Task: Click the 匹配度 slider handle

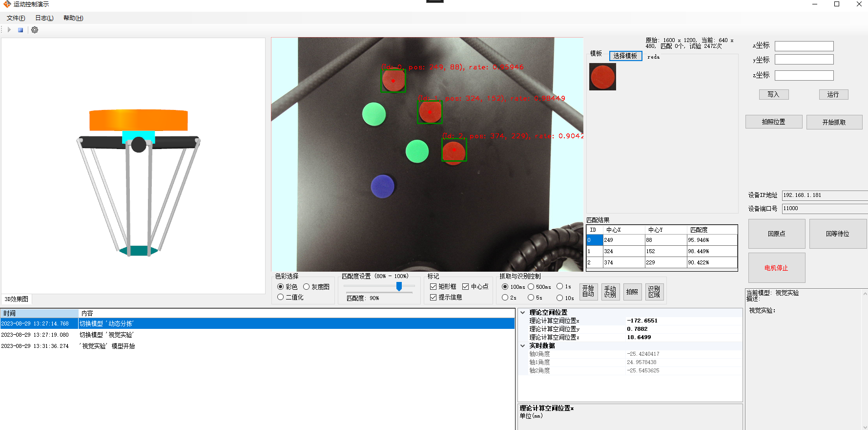Action: click(x=399, y=286)
